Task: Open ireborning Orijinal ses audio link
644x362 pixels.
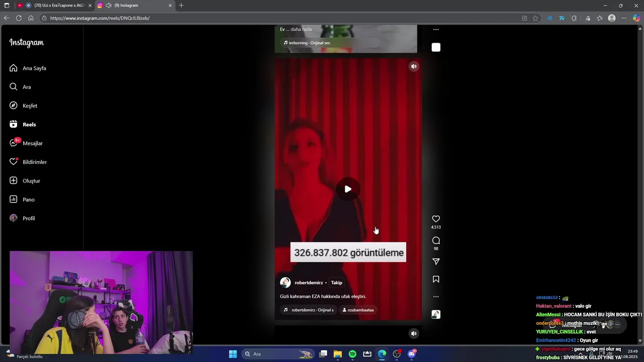Action: tap(307, 43)
